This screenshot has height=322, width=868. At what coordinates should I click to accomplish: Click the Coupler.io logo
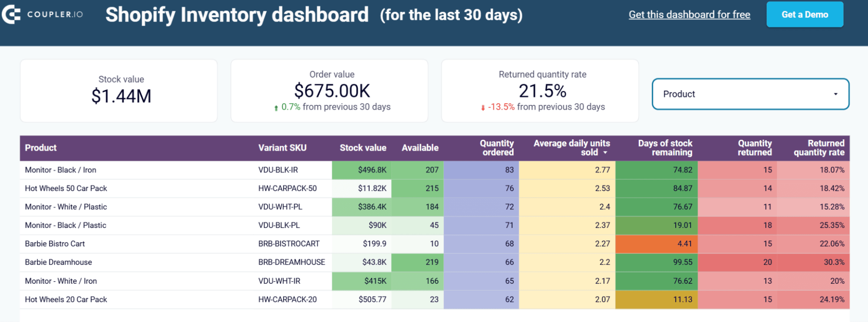point(42,14)
